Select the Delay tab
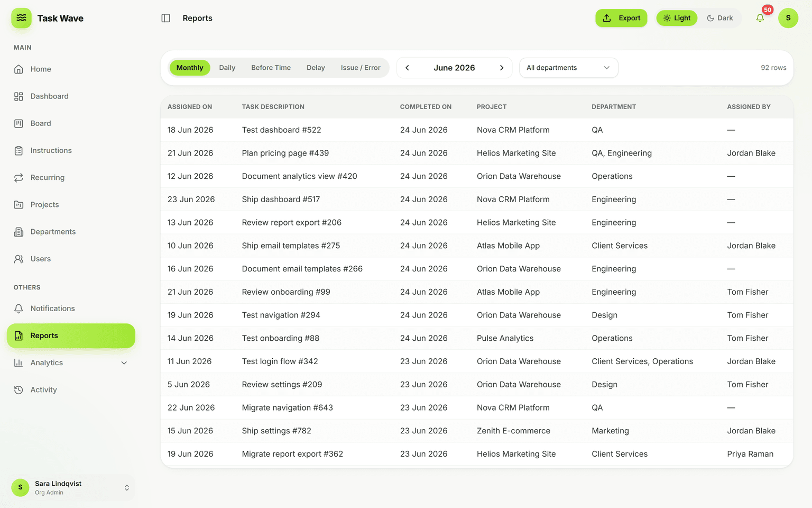The height and width of the screenshot is (508, 812). (x=316, y=68)
